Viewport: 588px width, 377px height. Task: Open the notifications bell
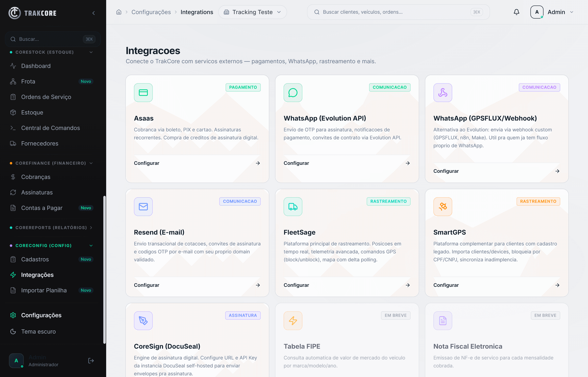pyautogui.click(x=517, y=12)
